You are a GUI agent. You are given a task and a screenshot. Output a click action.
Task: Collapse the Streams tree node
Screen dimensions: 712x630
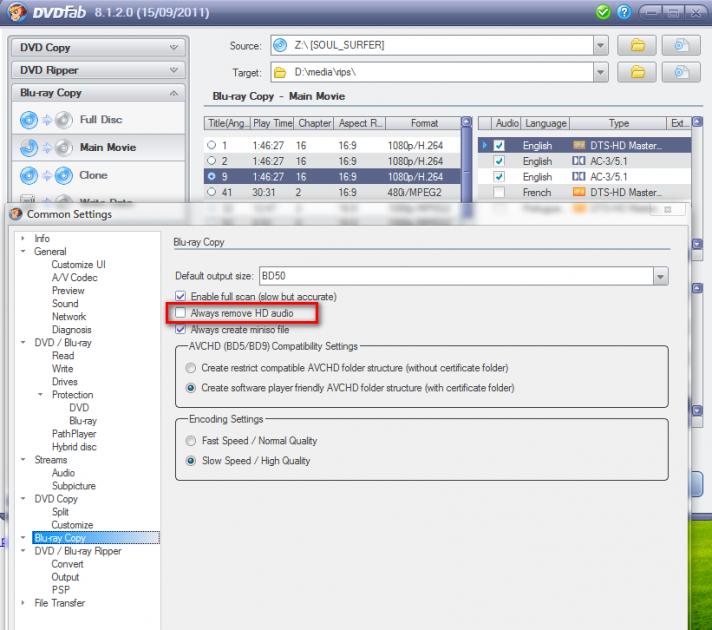pyautogui.click(x=23, y=460)
